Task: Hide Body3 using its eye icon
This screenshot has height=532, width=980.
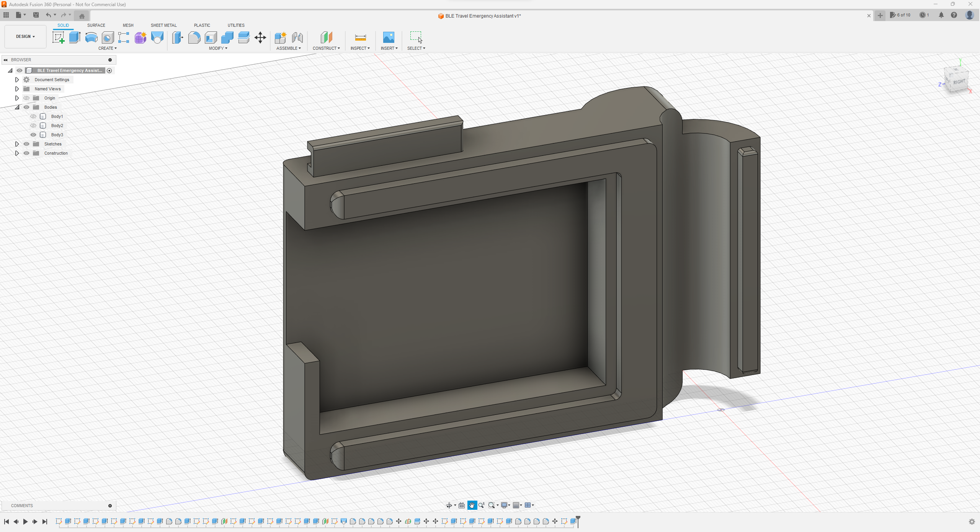Action: (x=33, y=135)
